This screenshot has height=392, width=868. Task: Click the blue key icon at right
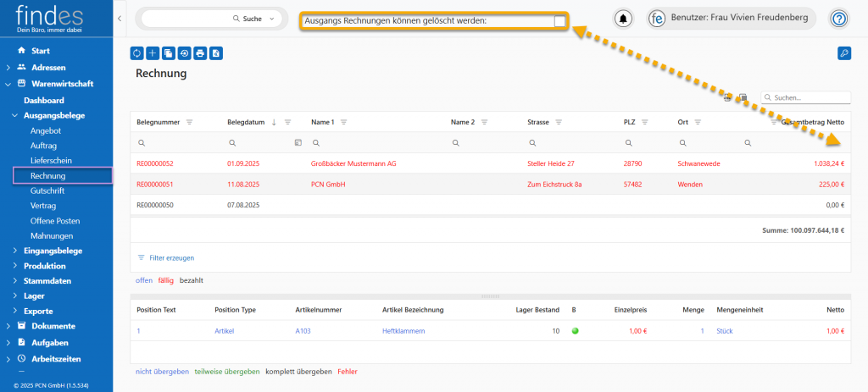click(x=843, y=53)
